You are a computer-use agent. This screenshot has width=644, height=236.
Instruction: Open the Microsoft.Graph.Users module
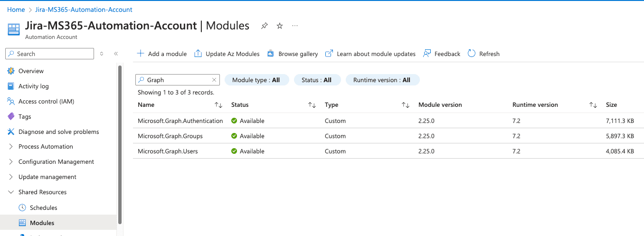(168, 151)
